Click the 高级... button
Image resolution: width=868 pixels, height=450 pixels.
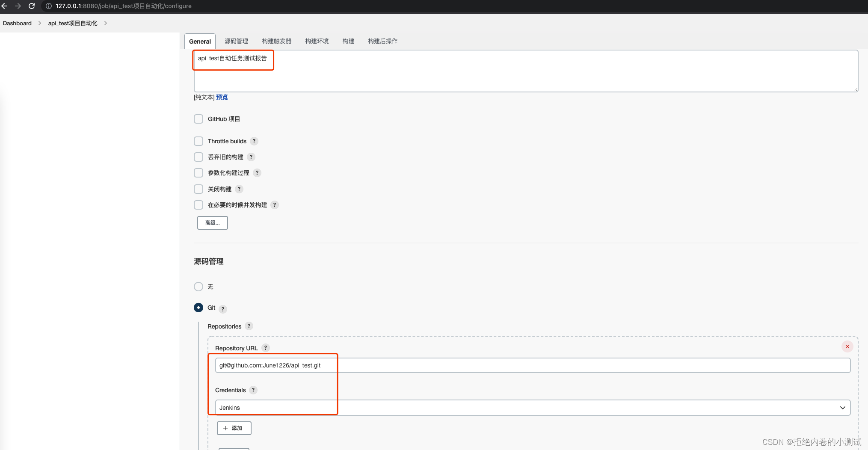coord(213,223)
